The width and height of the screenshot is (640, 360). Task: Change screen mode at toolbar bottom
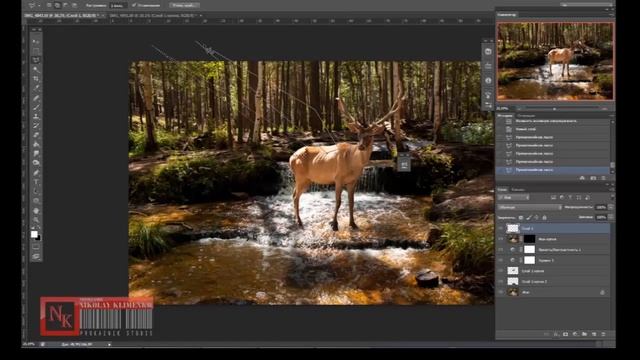click(x=36, y=256)
